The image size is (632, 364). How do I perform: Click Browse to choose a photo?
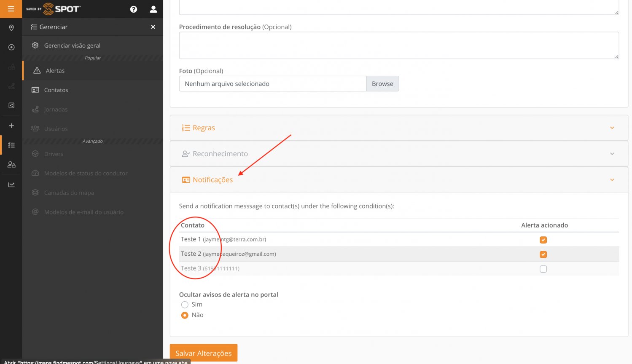tap(382, 84)
